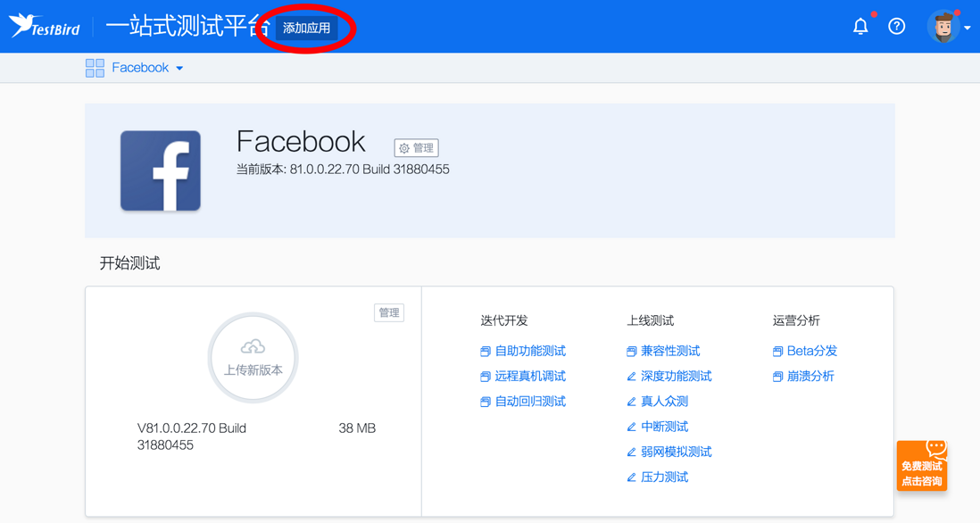Open the notifications bell
980x523 pixels.
pos(860,26)
